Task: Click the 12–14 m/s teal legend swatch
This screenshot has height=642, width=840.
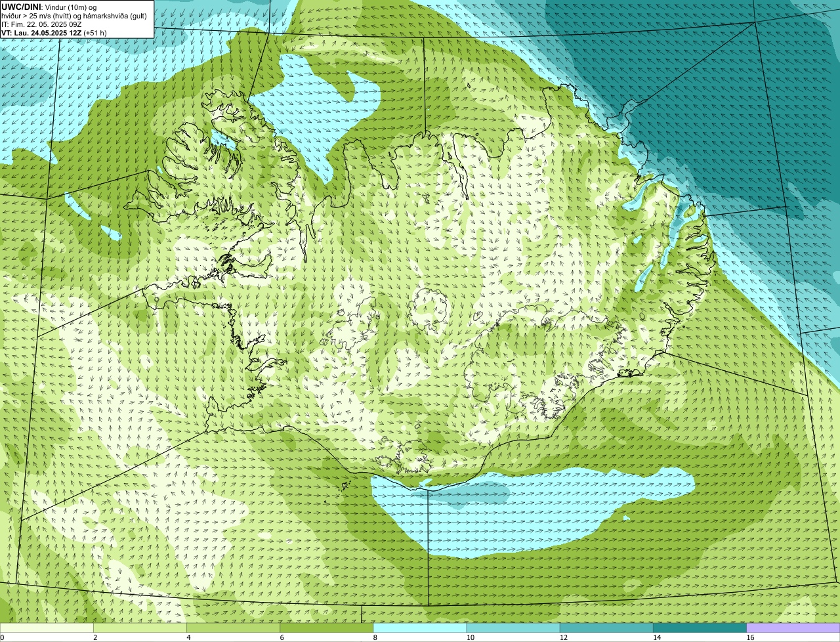Action: (x=606, y=628)
